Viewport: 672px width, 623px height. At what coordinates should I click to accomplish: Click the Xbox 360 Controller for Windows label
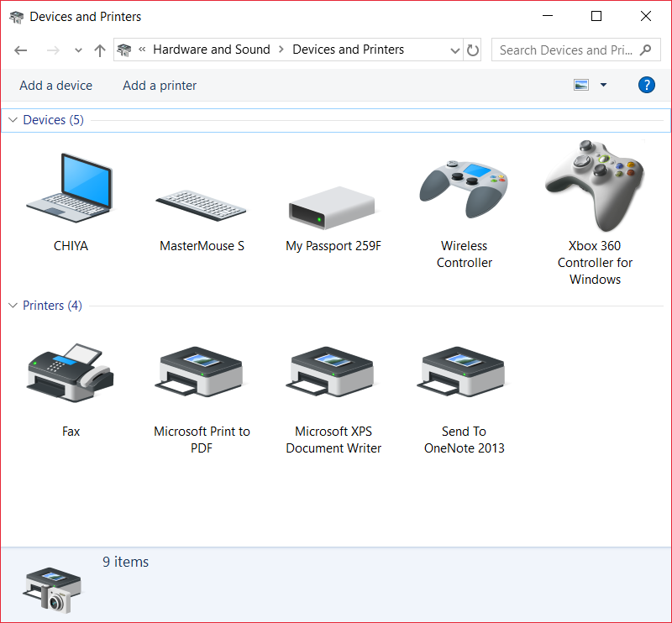click(595, 263)
